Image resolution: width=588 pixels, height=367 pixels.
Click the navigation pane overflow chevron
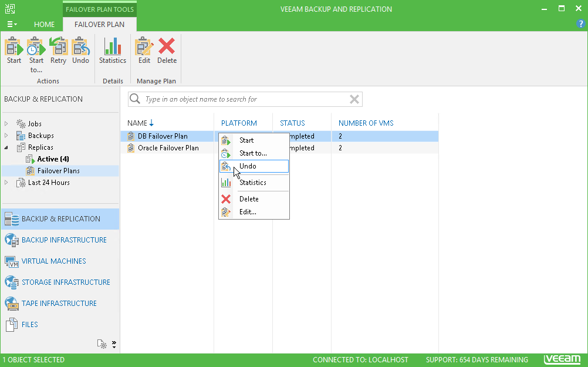114,344
